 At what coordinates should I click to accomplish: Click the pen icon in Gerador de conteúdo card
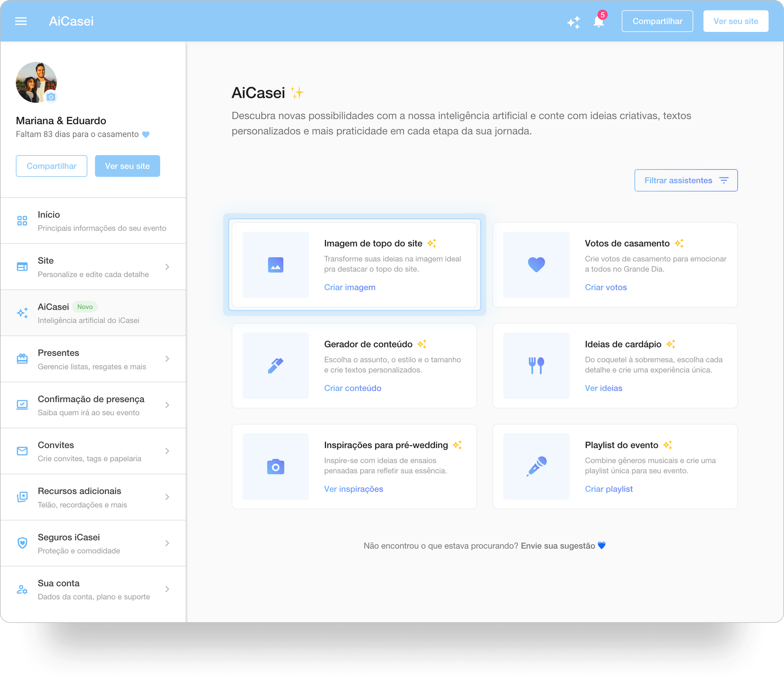point(275,366)
